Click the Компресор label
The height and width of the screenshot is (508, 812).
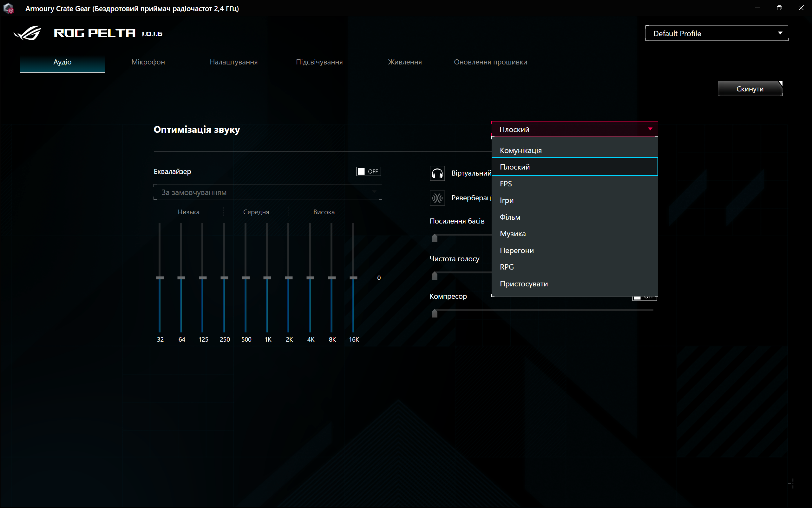(x=448, y=296)
